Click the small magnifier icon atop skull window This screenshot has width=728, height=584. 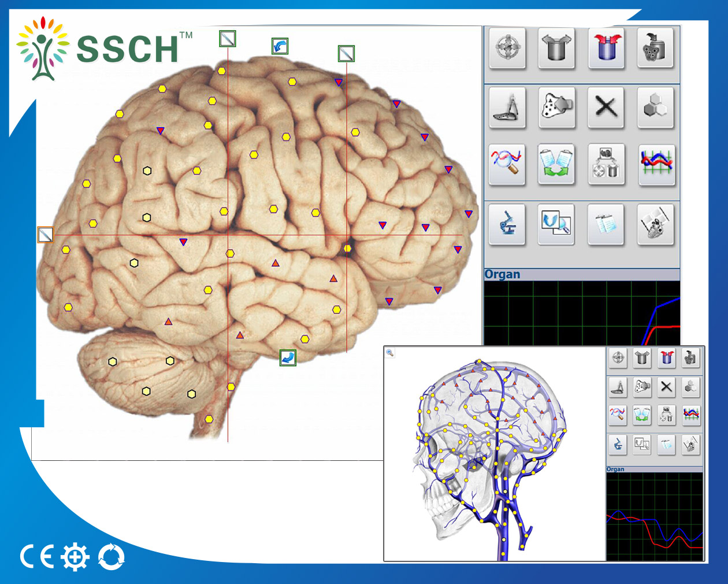(x=390, y=353)
